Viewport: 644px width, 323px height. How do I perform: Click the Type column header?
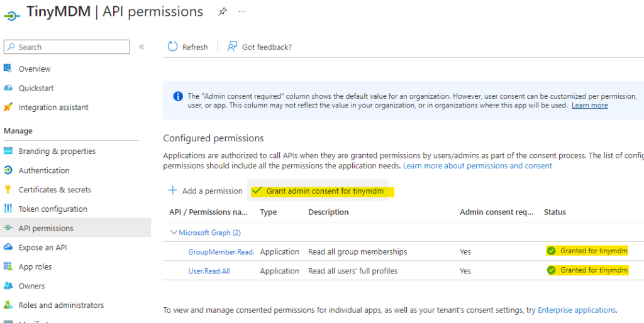point(268,212)
